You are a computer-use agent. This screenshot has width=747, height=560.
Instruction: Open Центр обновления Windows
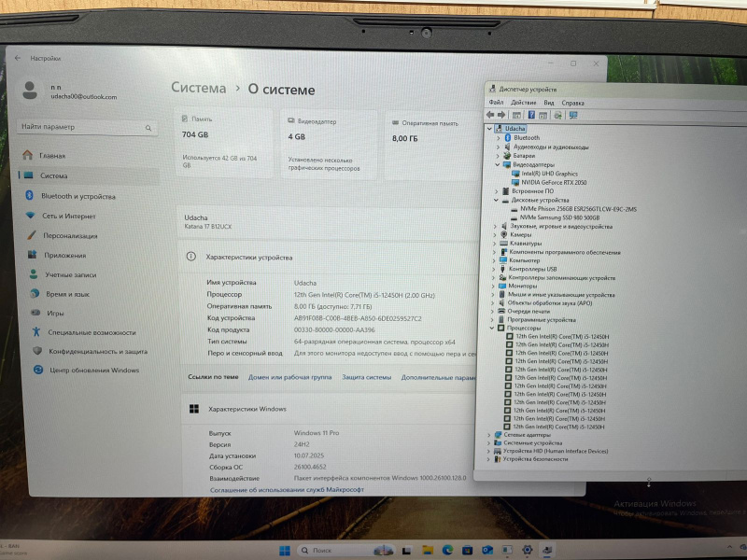click(94, 370)
